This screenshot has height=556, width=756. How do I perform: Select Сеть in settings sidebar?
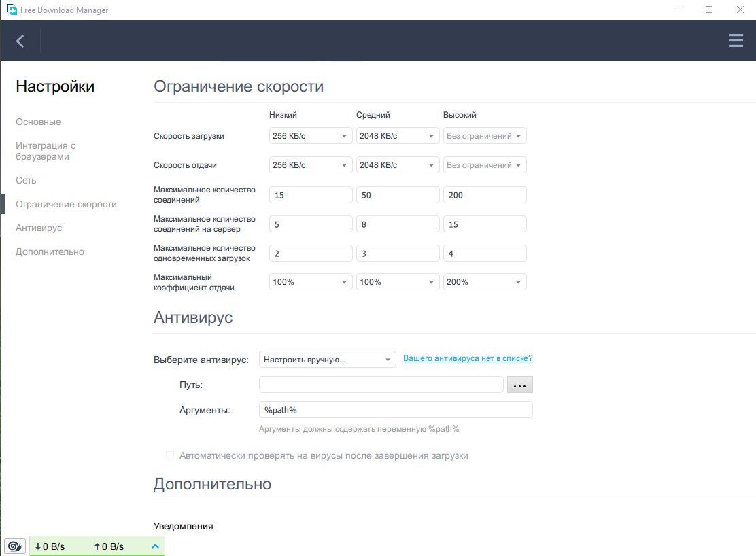pyautogui.click(x=26, y=181)
